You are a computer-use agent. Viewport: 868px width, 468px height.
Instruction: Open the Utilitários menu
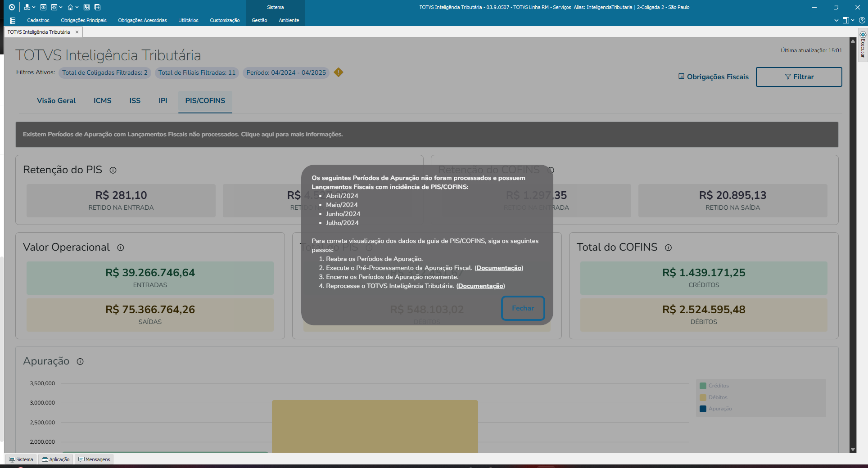(188, 20)
